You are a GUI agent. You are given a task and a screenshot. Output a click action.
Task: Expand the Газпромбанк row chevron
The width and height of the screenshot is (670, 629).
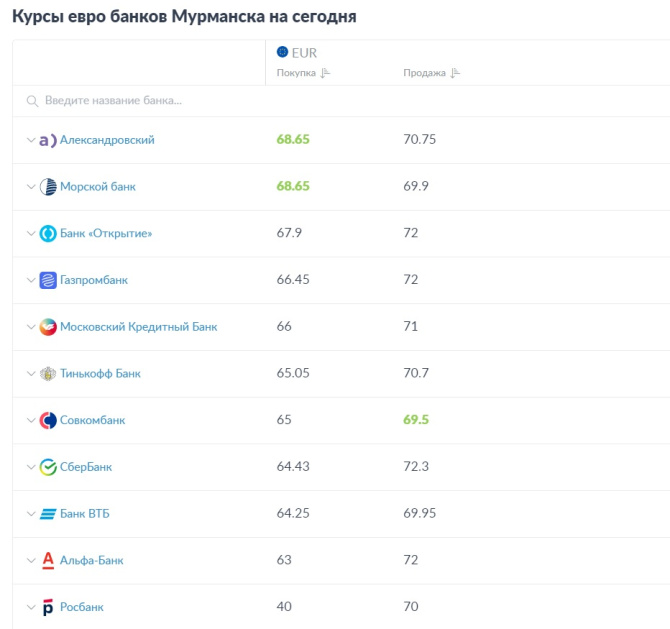point(30,280)
